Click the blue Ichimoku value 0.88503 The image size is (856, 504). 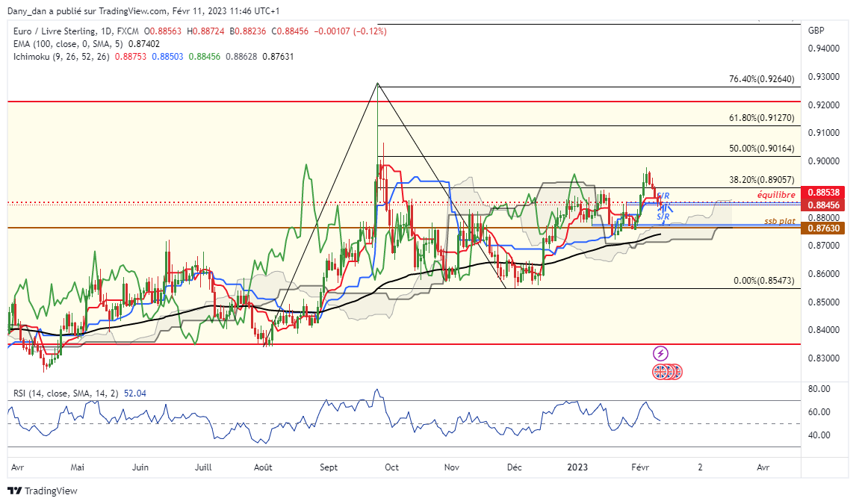coord(167,56)
